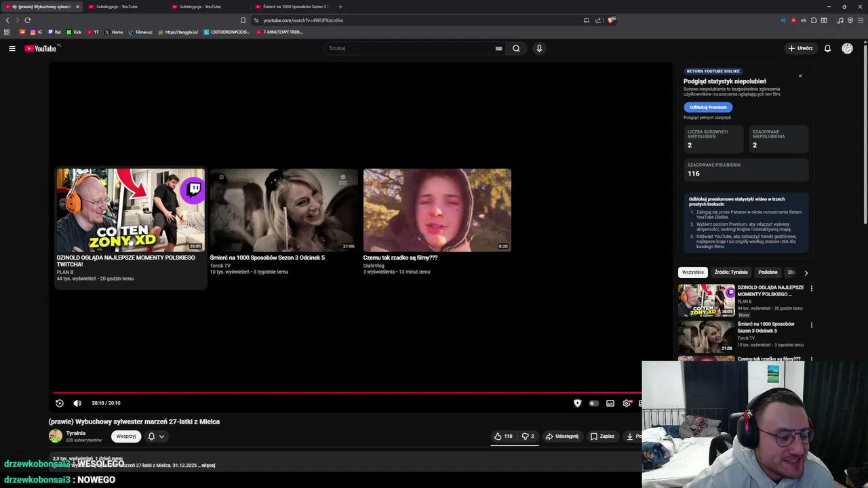
Task: Show more filter chips with right arrow
Action: (x=806, y=272)
